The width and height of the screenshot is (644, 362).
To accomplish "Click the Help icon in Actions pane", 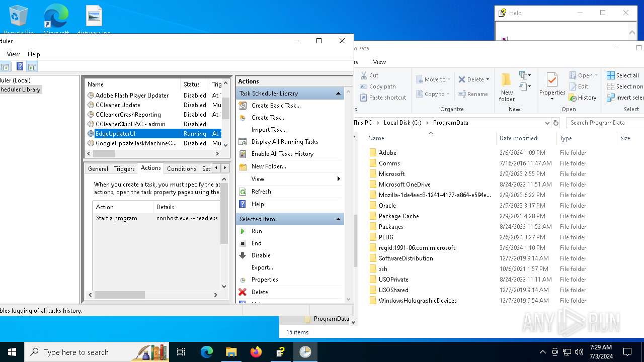I will tap(243, 204).
